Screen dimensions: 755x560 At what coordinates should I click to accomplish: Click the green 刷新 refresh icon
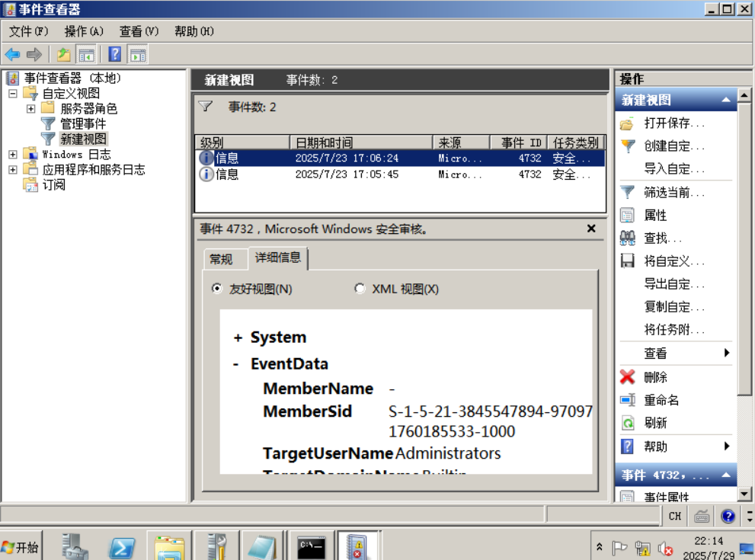(x=626, y=423)
